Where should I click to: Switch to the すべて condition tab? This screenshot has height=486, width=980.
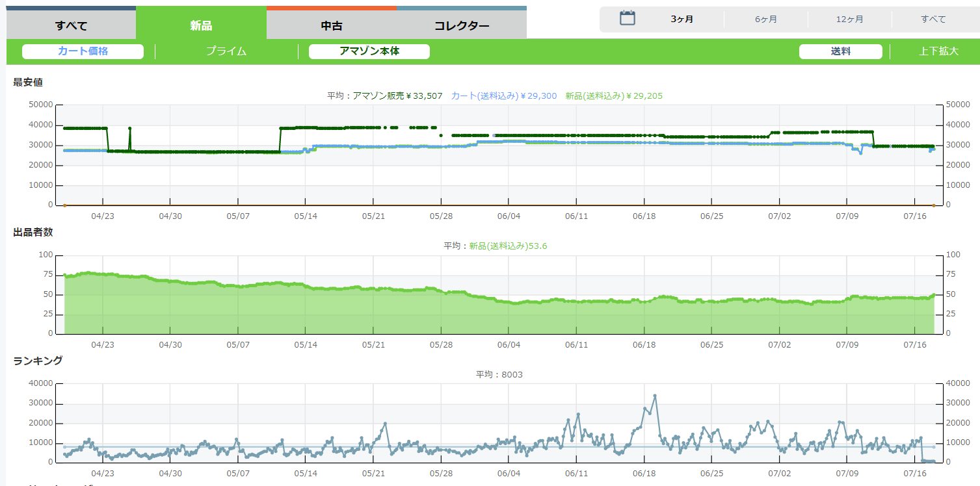click(71, 26)
